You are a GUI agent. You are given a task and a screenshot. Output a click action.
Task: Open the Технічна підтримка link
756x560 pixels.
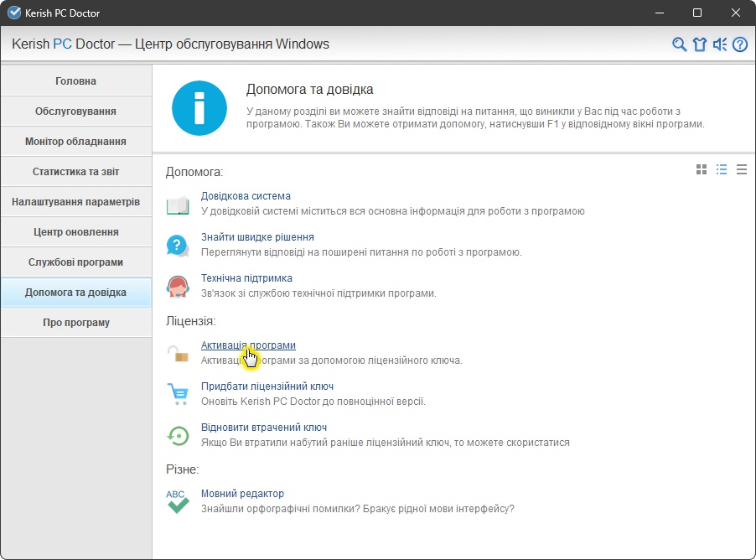pyautogui.click(x=246, y=278)
